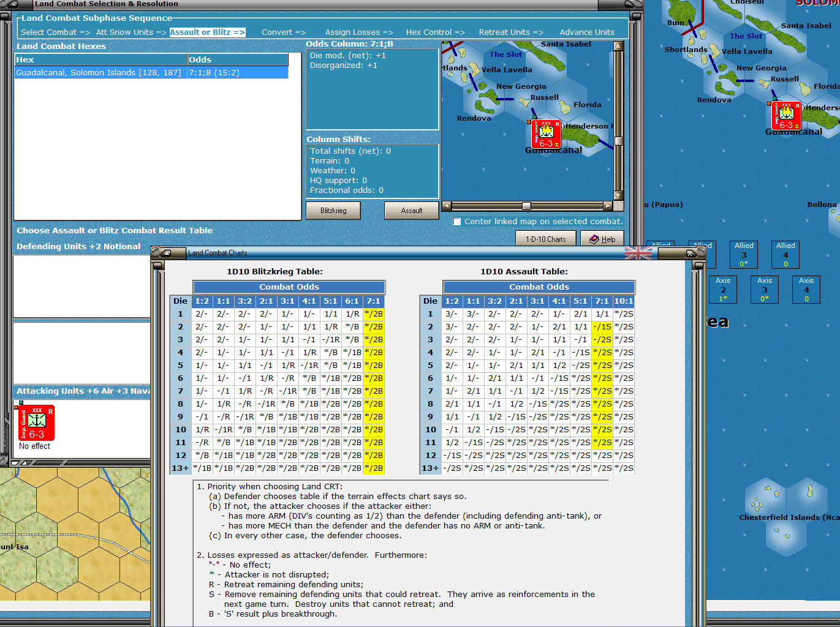Click the Allied 3 impulse box
Viewport: 840px width, 627px height.
coord(744,254)
